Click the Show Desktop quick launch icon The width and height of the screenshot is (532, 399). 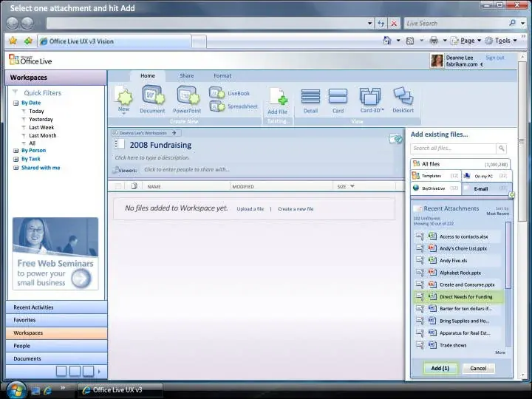(x=35, y=391)
